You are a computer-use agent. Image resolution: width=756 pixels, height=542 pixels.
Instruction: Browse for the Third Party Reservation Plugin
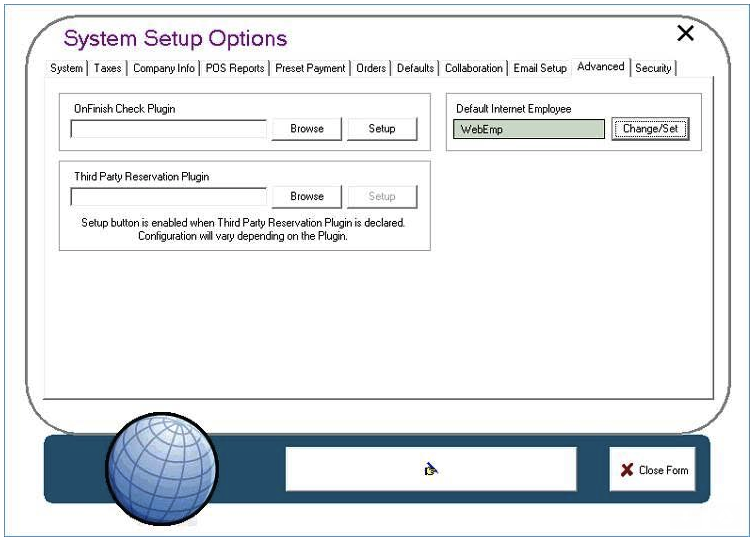pos(307,197)
